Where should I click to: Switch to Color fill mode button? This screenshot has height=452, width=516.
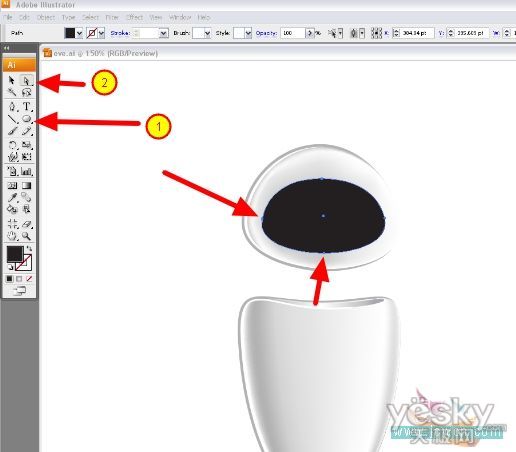point(9,279)
